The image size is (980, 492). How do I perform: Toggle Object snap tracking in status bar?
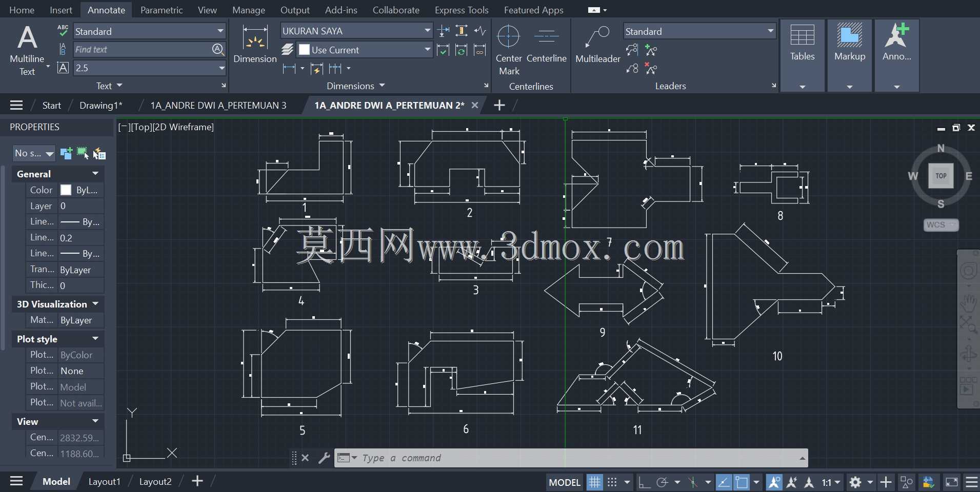[x=724, y=482]
